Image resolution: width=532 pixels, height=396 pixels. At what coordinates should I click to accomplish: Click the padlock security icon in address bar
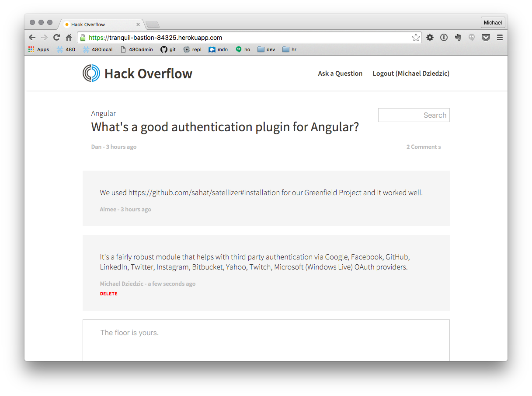pyautogui.click(x=83, y=38)
